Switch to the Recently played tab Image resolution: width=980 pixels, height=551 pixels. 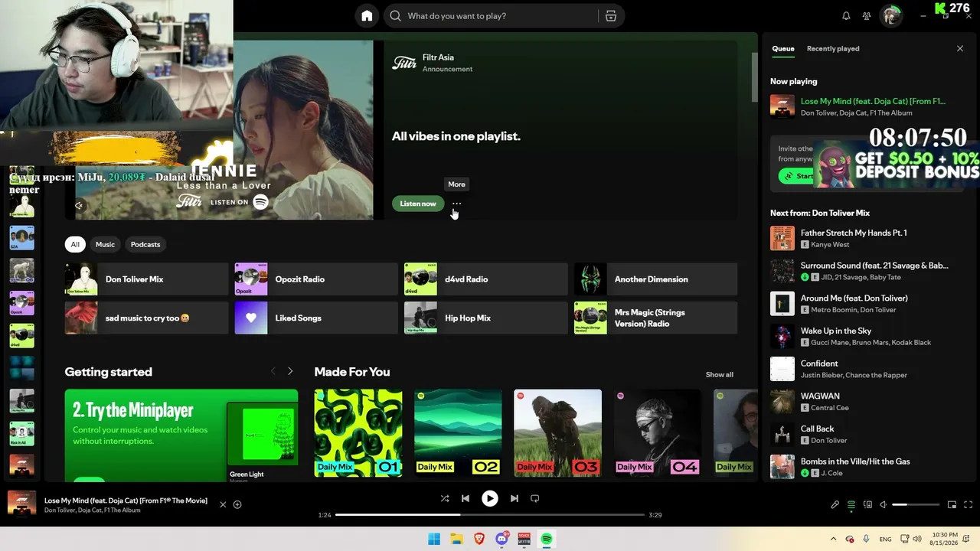(x=833, y=49)
